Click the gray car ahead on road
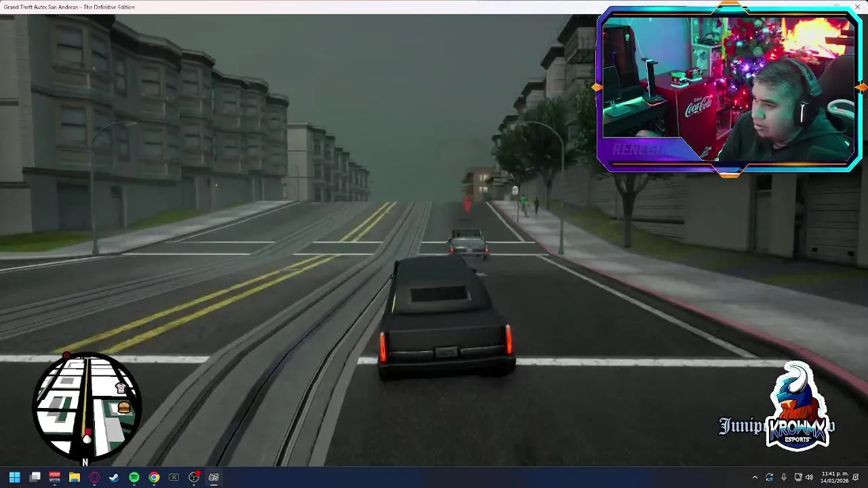Image resolution: width=868 pixels, height=488 pixels. click(468, 243)
